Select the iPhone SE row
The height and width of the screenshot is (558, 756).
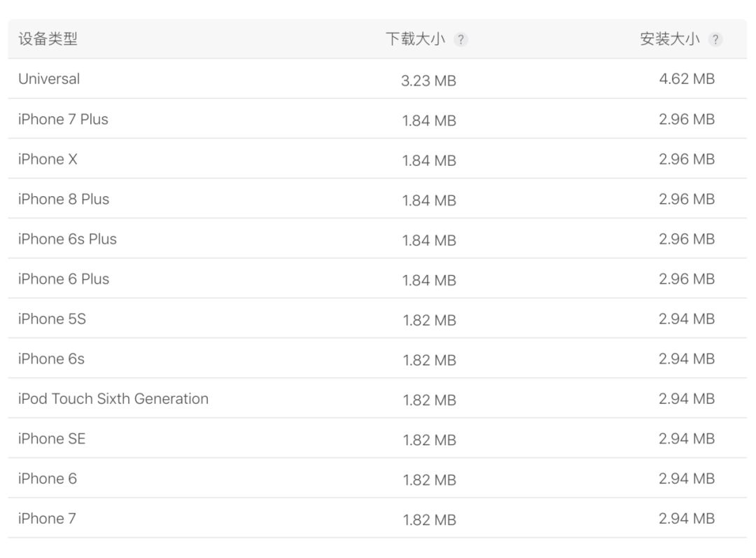[52, 438]
